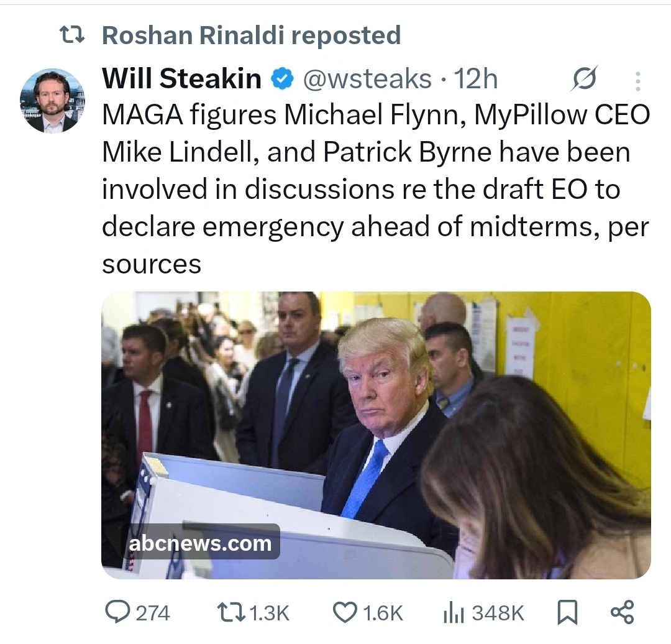Click the reply speech bubble icon
Viewport: 671px width, 644px height.
click(x=117, y=613)
